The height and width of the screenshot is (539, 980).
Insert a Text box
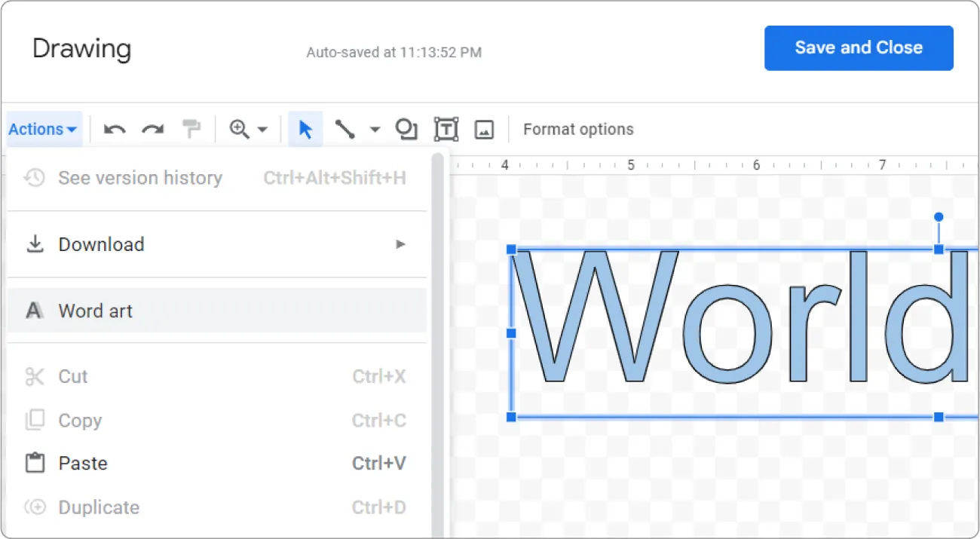446,129
